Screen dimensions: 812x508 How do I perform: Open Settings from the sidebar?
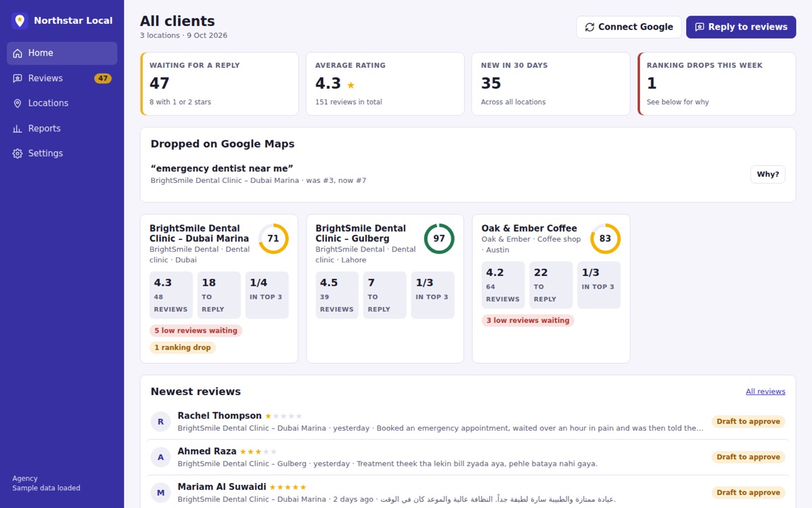62,153
